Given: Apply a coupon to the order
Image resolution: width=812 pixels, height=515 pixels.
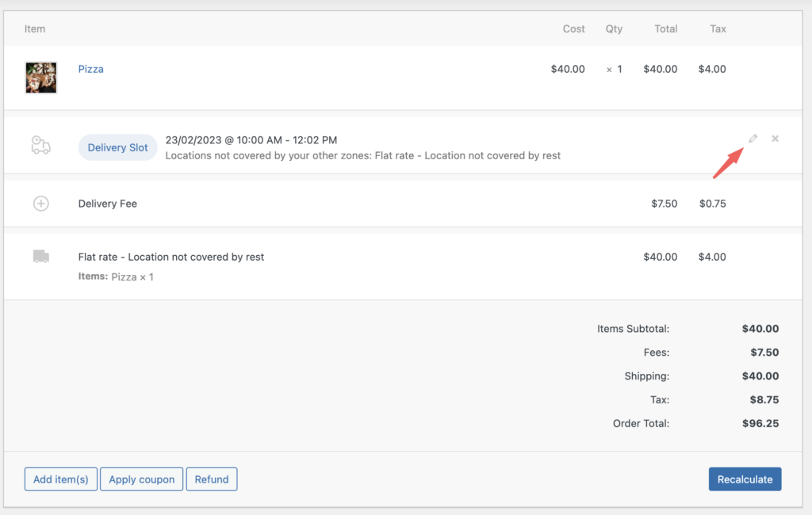Looking at the screenshot, I should pyautogui.click(x=141, y=479).
